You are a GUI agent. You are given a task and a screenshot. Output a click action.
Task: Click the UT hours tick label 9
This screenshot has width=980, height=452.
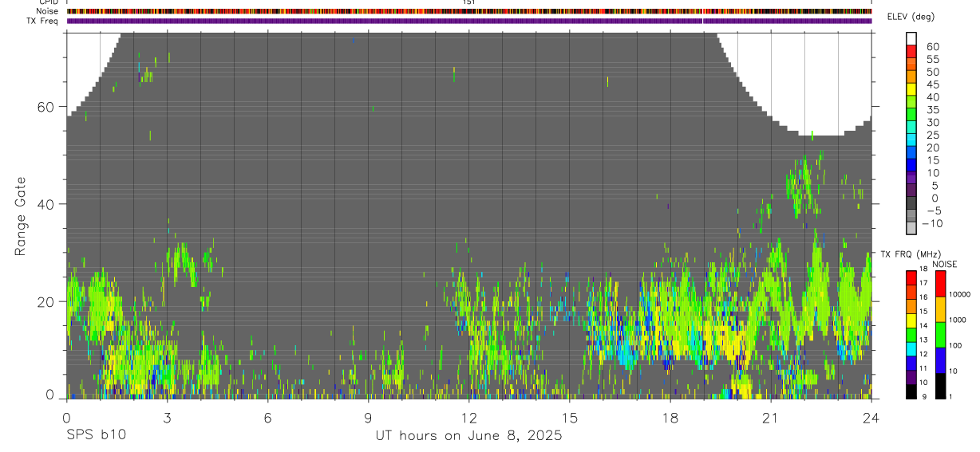pyautogui.click(x=368, y=418)
